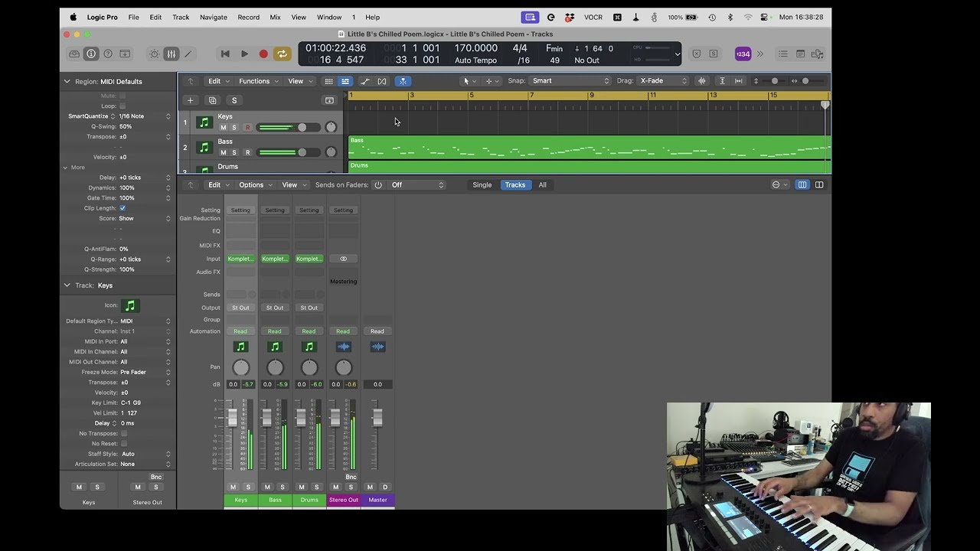Toggle the Clip Length checkbox
The width and height of the screenshot is (980, 551).
click(122, 208)
